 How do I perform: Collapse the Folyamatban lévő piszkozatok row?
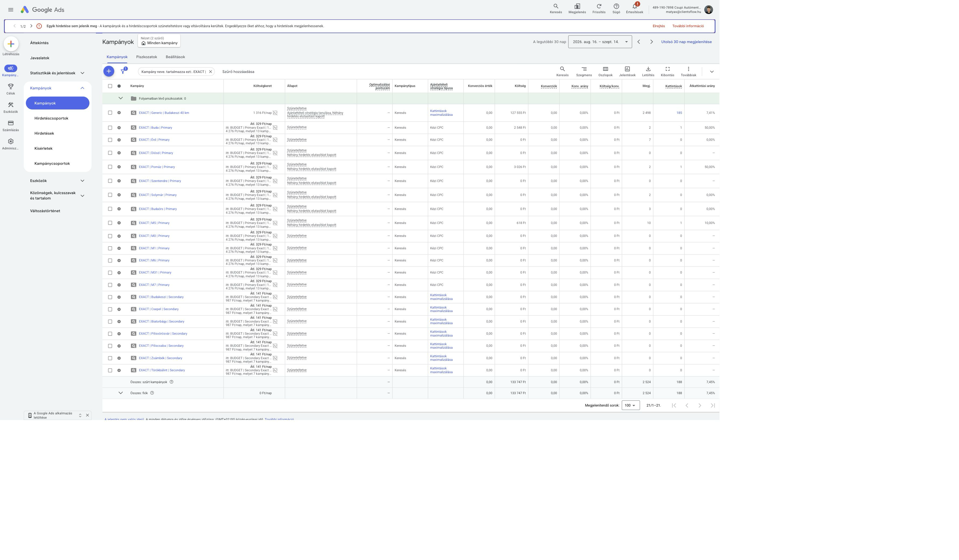pos(121,98)
